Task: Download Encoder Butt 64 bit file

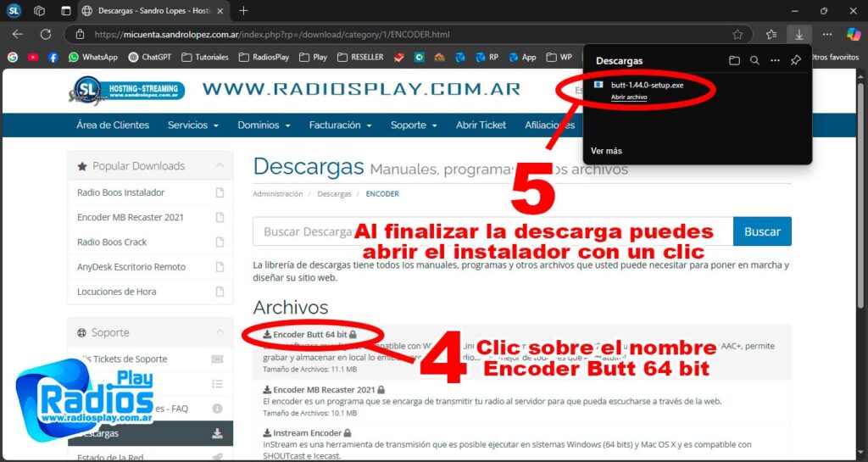Action: [x=309, y=334]
